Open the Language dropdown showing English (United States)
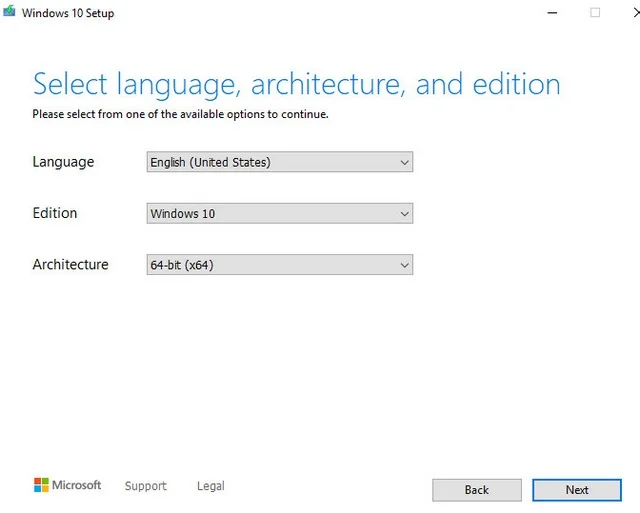 pos(280,162)
